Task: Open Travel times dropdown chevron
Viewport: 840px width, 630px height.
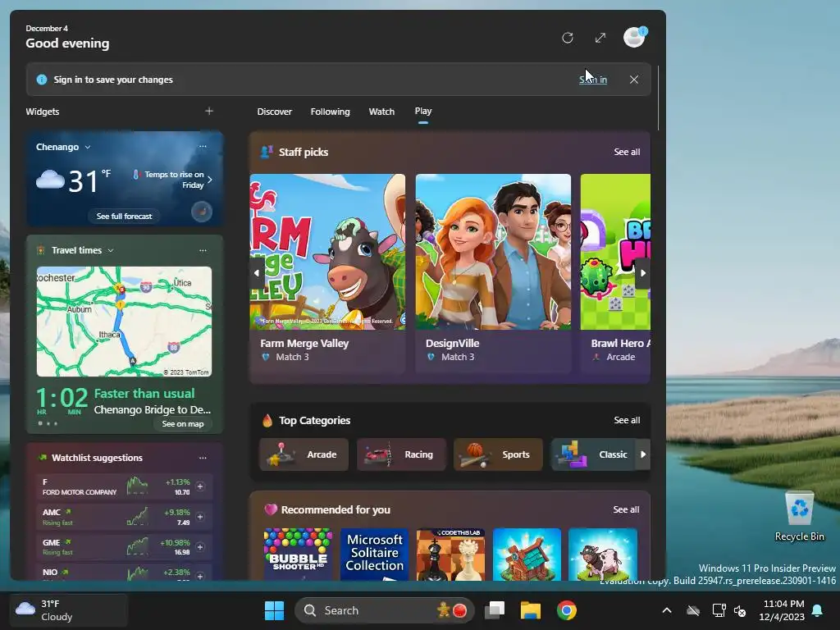Action: click(111, 250)
